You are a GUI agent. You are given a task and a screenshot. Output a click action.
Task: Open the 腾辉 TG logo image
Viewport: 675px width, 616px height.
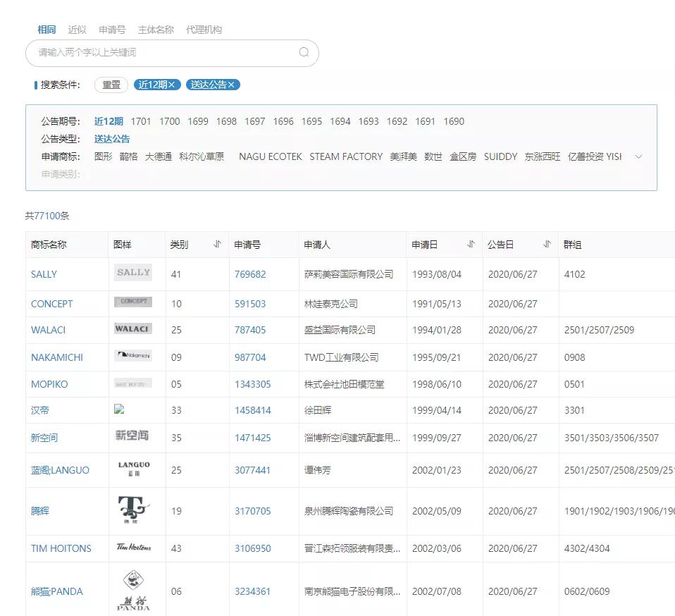(132, 510)
